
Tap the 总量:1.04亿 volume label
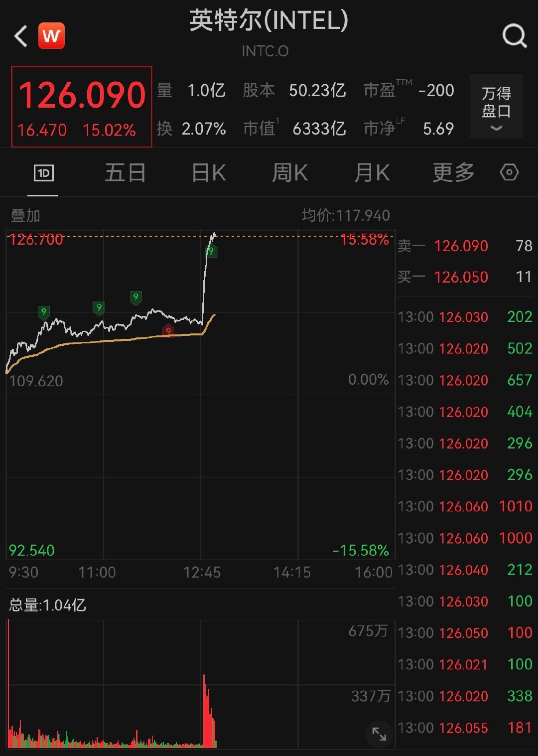[x=47, y=605]
